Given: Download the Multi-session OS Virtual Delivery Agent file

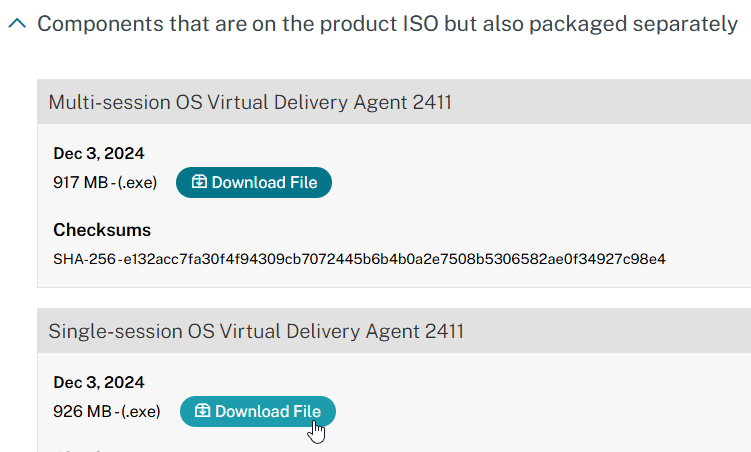Looking at the screenshot, I should pyautogui.click(x=254, y=182).
